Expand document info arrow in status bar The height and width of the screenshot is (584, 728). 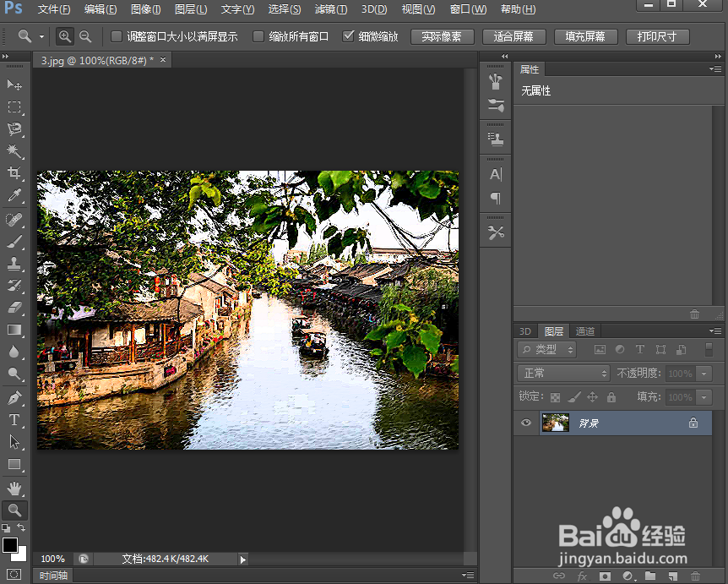243,559
